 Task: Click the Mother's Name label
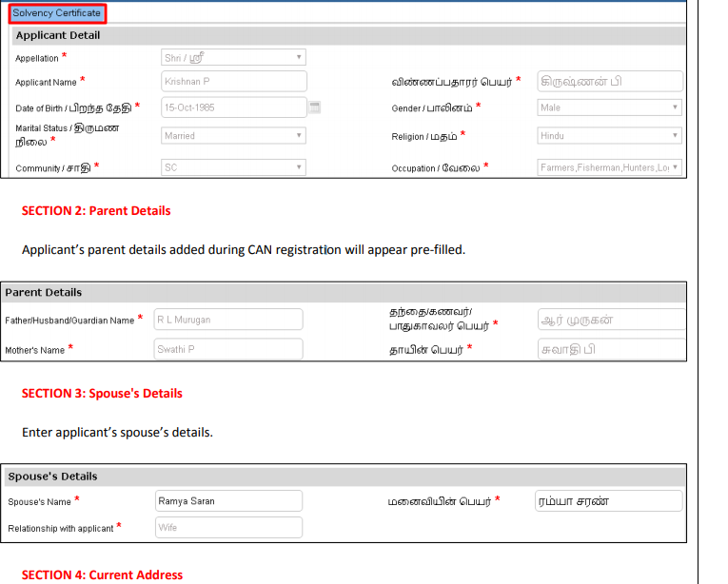pyautogui.click(x=35, y=350)
